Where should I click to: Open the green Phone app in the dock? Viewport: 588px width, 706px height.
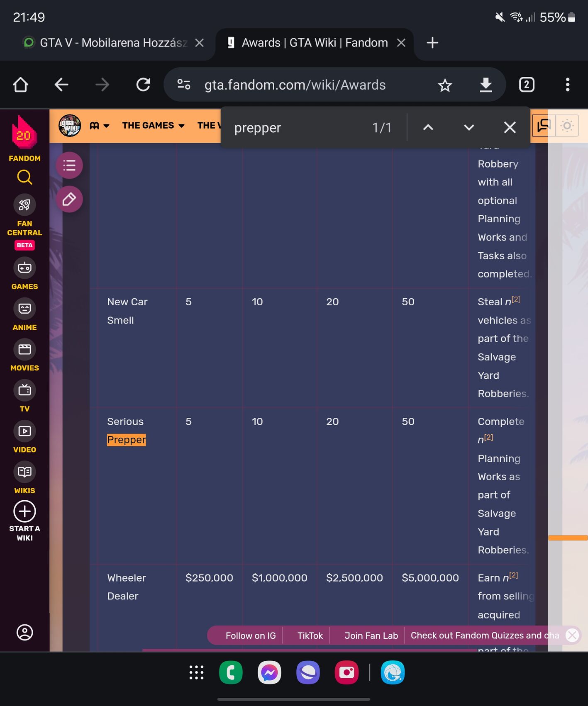[x=231, y=672]
